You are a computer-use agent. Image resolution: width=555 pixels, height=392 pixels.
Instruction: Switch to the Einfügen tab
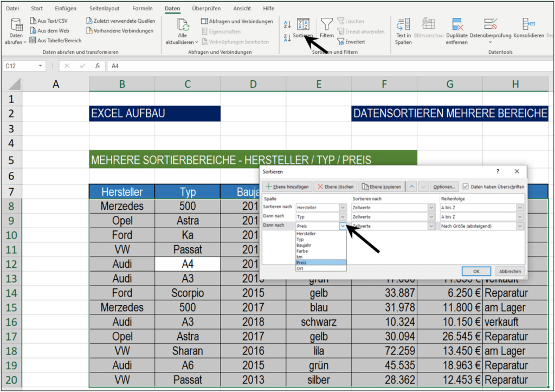(66, 9)
